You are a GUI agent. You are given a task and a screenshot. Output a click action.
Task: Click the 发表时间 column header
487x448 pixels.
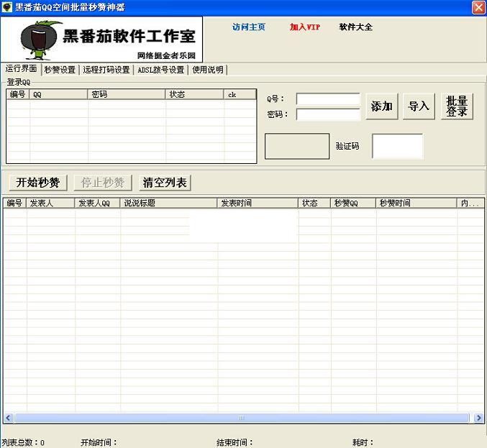[x=258, y=204]
